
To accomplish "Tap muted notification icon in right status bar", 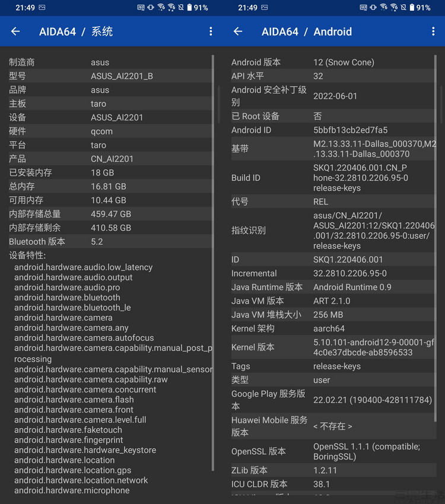I will 403,7.
